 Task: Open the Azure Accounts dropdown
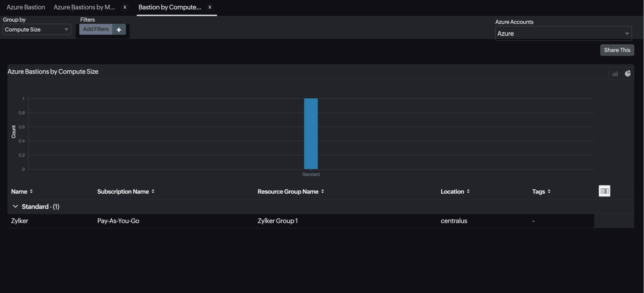[x=563, y=33]
